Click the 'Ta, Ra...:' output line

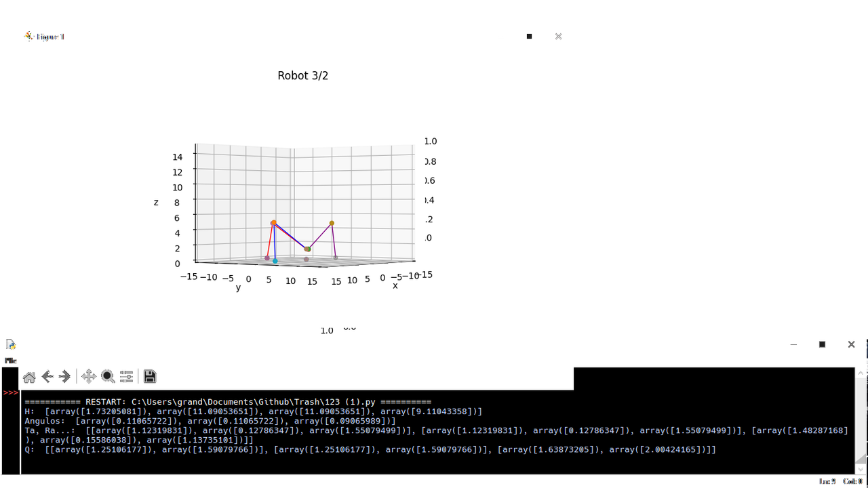coord(436,435)
